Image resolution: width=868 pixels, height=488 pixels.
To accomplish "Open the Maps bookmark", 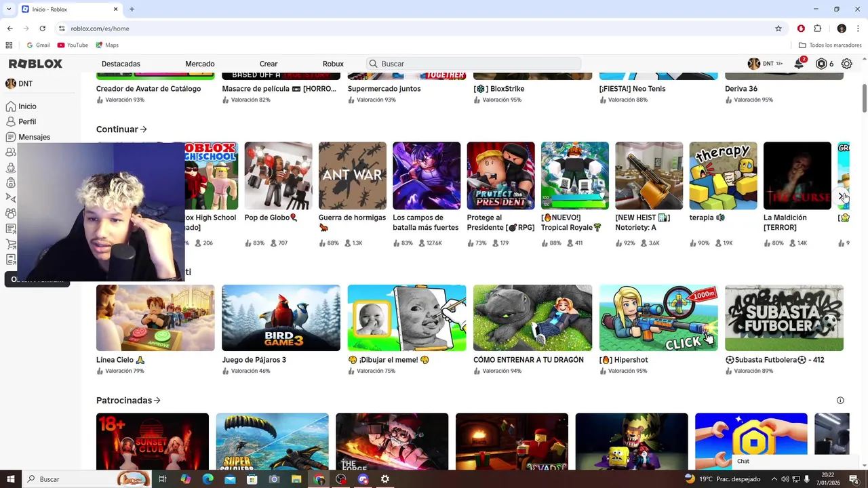I will [107, 45].
